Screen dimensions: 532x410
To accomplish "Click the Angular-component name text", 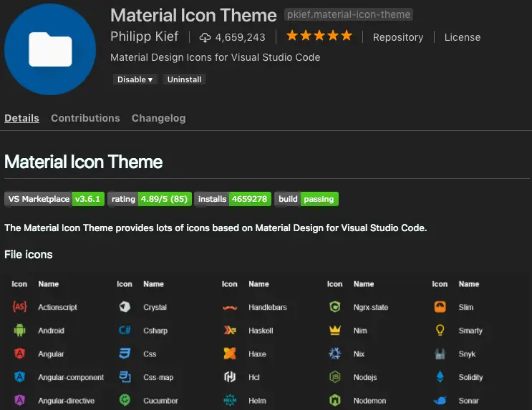I will [71, 377].
